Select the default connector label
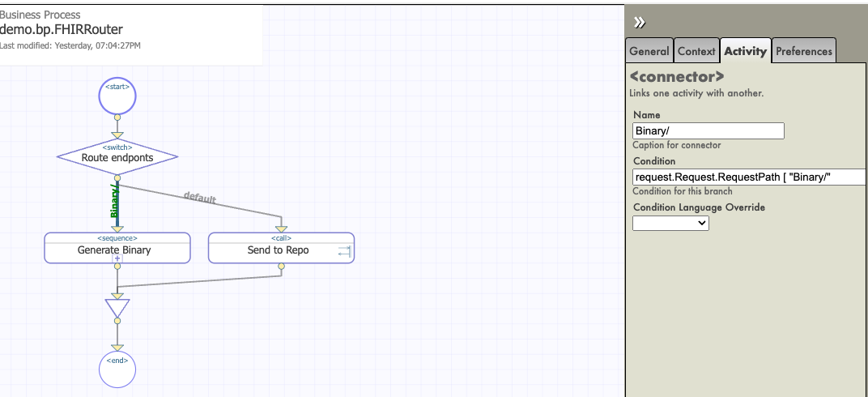The width and height of the screenshot is (868, 397). click(200, 197)
